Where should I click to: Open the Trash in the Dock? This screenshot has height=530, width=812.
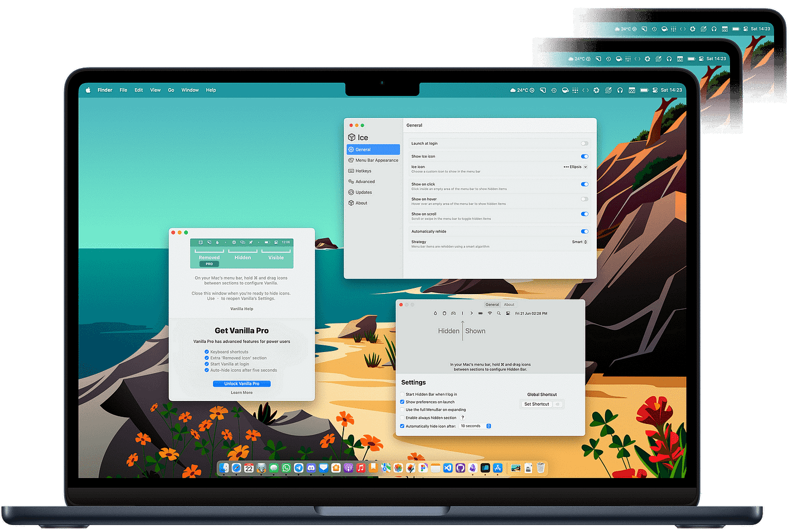click(x=540, y=468)
